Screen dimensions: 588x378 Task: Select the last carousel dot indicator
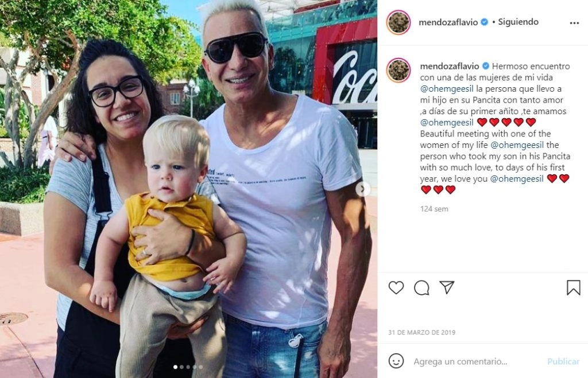coord(201,367)
